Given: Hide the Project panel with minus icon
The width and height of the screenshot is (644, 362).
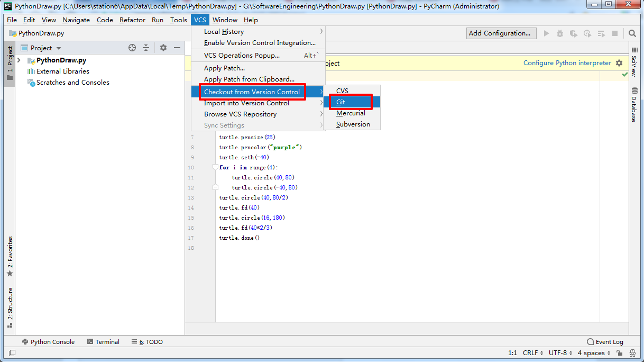Looking at the screenshot, I should pos(177,48).
